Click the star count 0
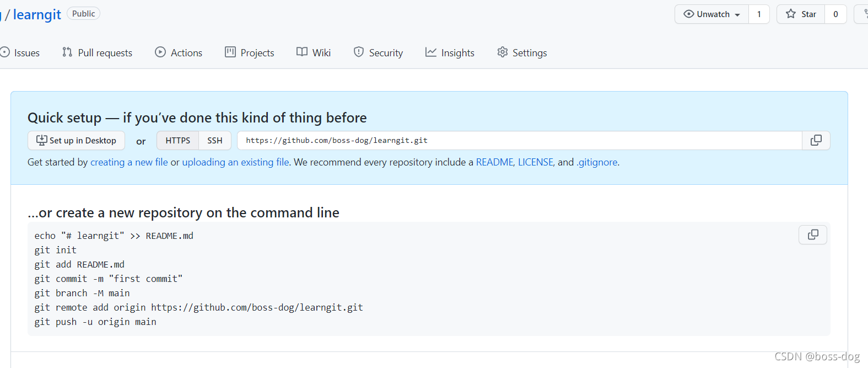This screenshot has width=868, height=368. [x=835, y=14]
